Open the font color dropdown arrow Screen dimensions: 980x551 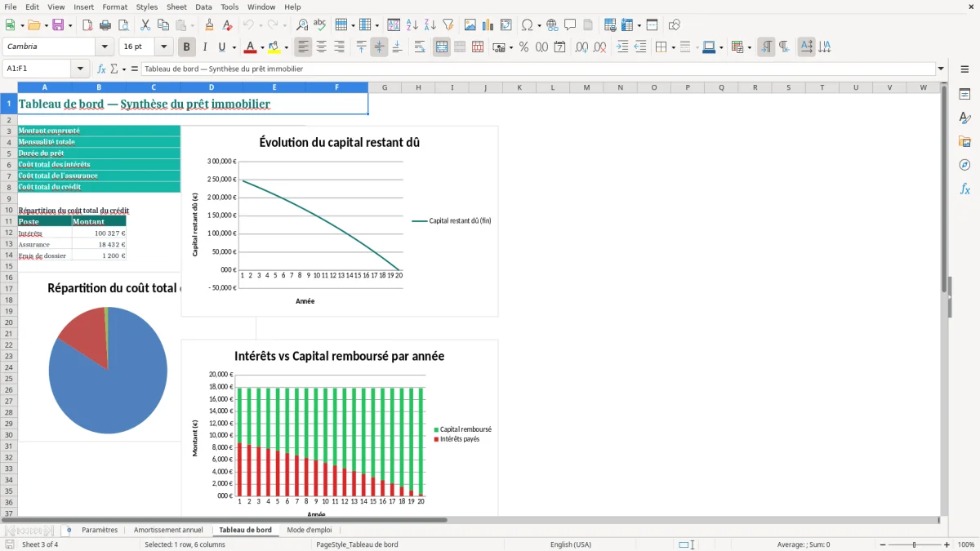coord(264,47)
